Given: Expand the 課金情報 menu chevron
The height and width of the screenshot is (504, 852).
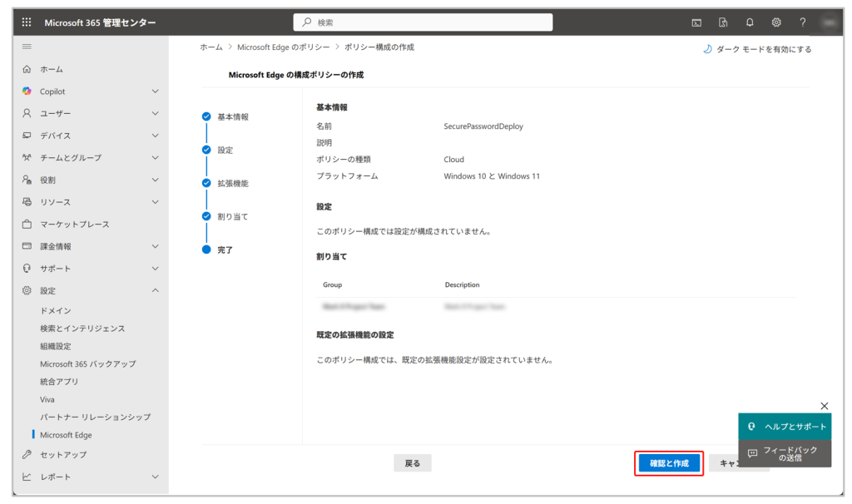Looking at the screenshot, I should point(156,246).
